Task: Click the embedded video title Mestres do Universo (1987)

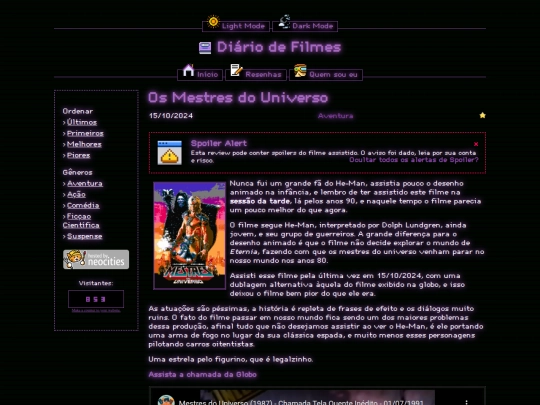Action: [301, 402]
